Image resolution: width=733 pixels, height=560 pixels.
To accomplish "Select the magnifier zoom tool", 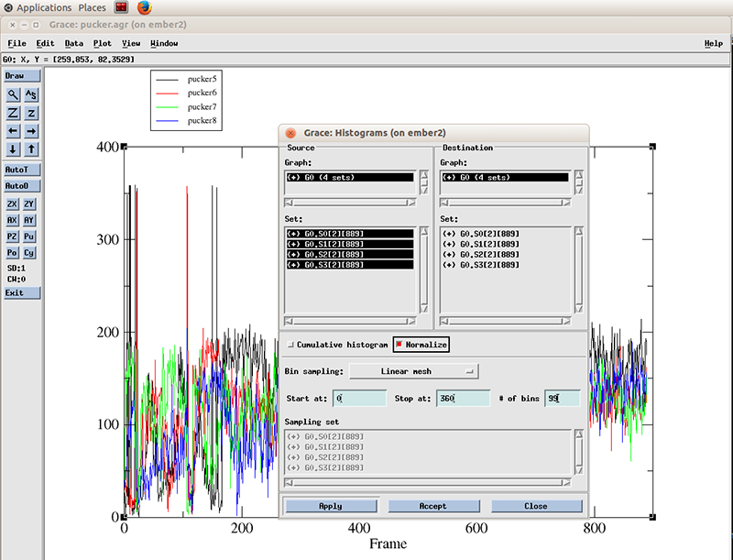I will pos(13,94).
